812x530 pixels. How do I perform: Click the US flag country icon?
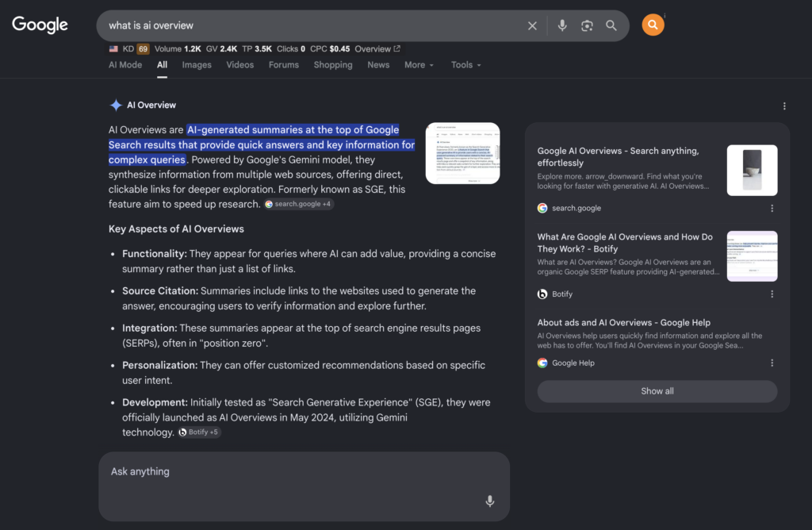(113, 48)
